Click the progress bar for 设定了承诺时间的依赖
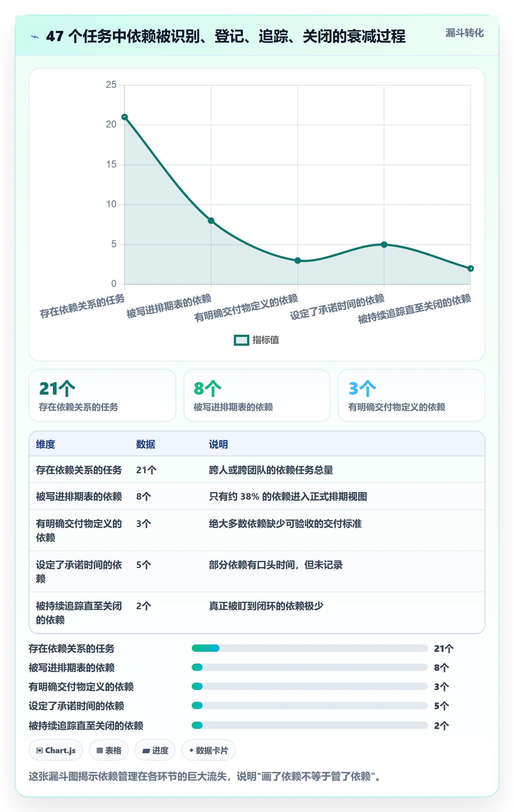The image size is (514, 812). [x=310, y=705]
